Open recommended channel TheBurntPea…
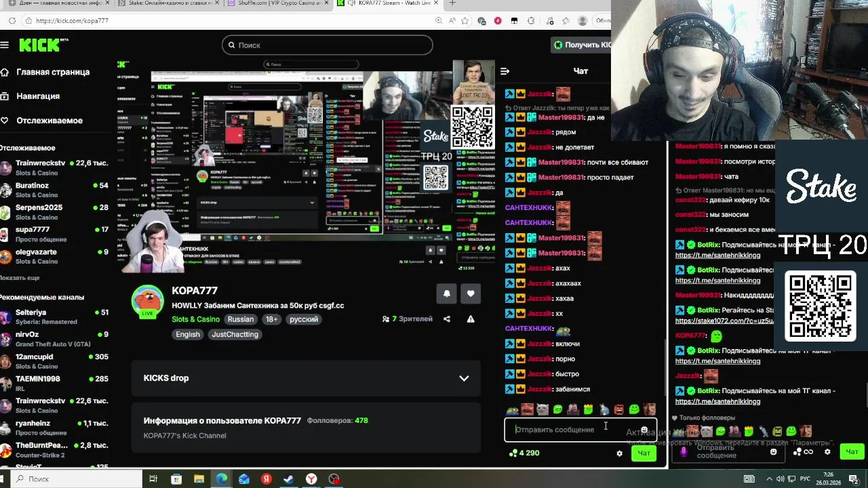 click(x=54, y=449)
